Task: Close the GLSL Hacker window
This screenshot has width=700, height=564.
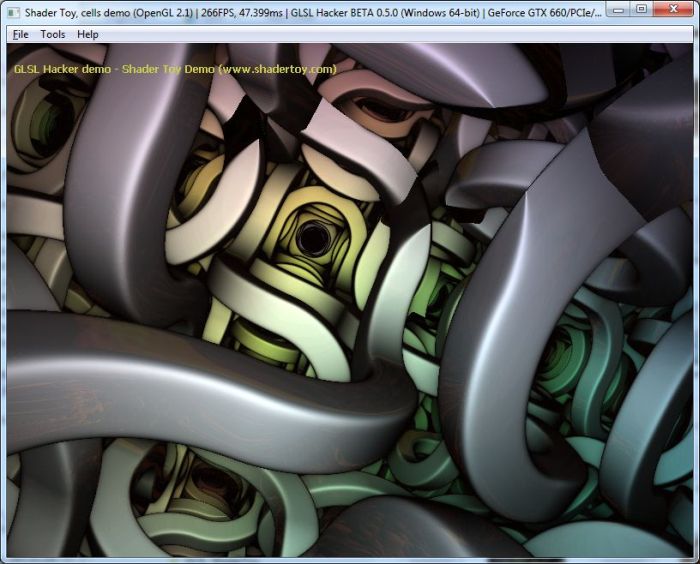Action: pos(674,9)
